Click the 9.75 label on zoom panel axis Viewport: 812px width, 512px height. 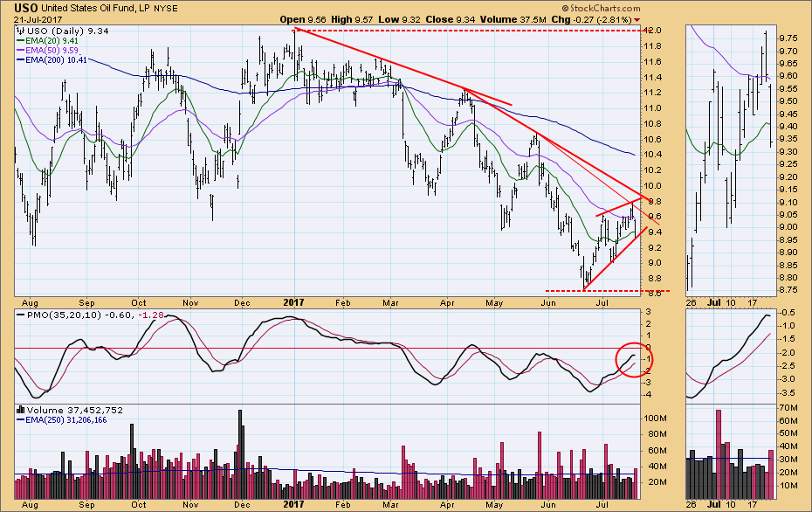788,38
